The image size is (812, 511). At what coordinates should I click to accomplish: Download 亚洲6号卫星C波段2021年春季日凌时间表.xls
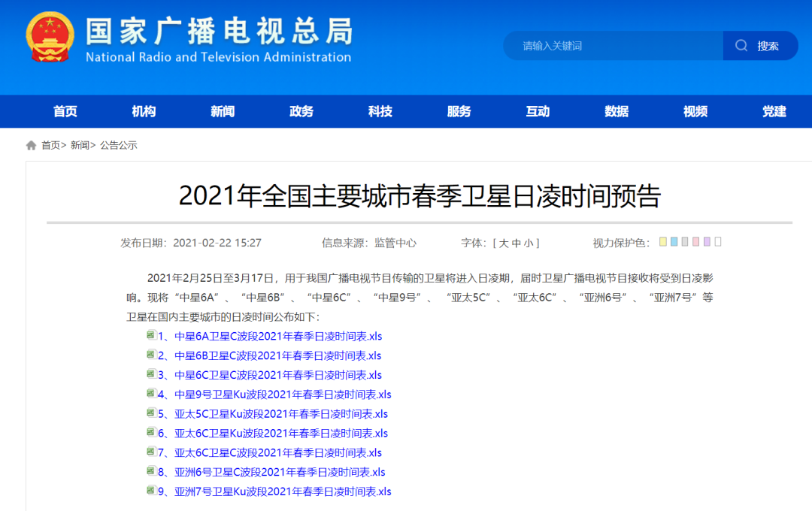271,472
